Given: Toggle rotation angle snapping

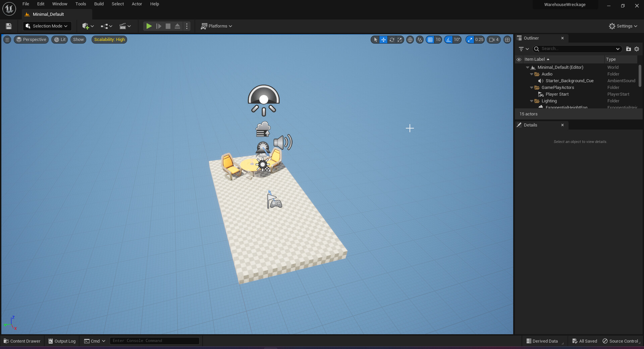Looking at the screenshot, I should tap(448, 40).
